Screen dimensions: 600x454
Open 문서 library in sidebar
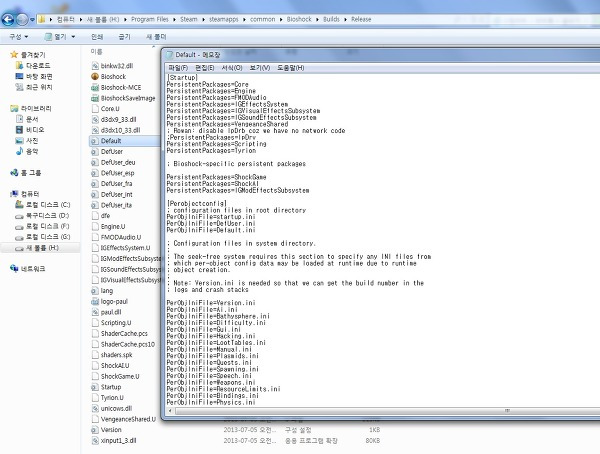tap(27, 119)
